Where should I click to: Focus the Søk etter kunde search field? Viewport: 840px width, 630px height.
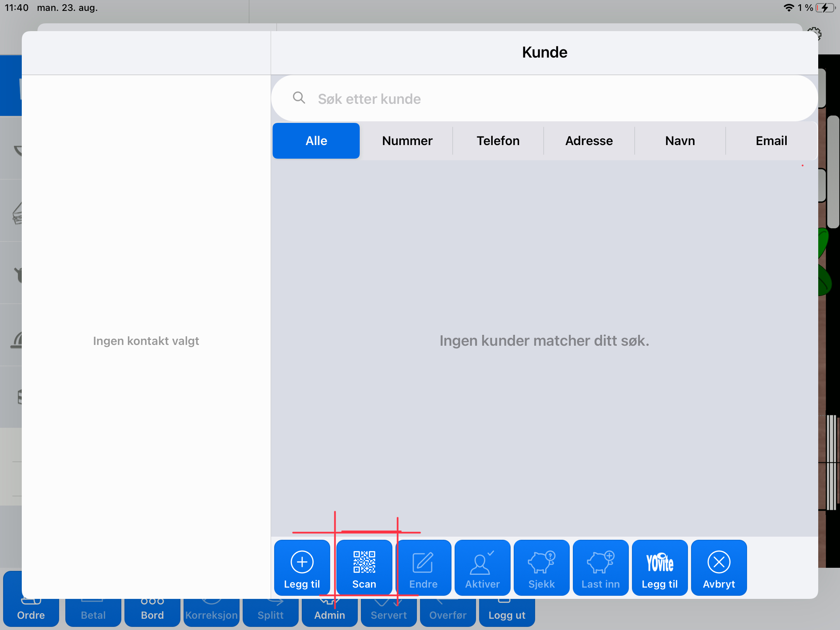coord(544,98)
